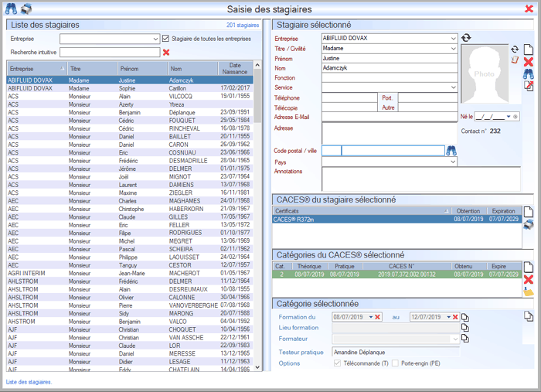Click the stagiaires list scrollbar down arrow
The height and width of the screenshot is (392, 541).
[257, 367]
